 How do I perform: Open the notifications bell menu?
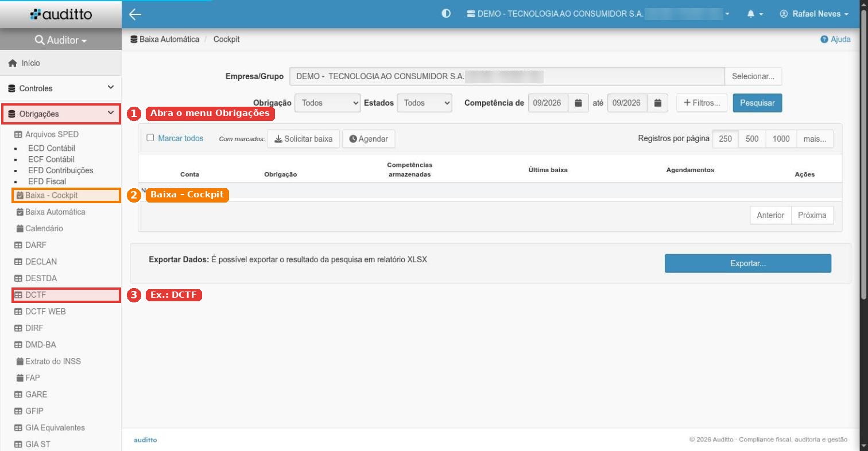(755, 14)
